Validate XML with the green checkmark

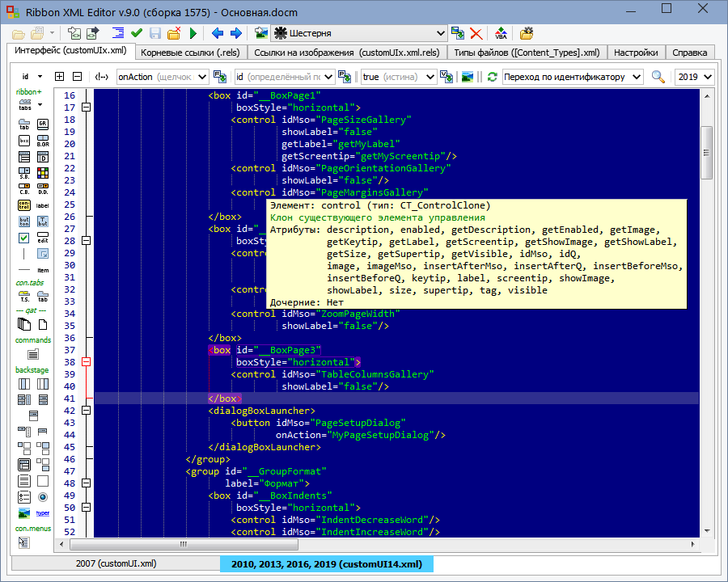coord(137,33)
